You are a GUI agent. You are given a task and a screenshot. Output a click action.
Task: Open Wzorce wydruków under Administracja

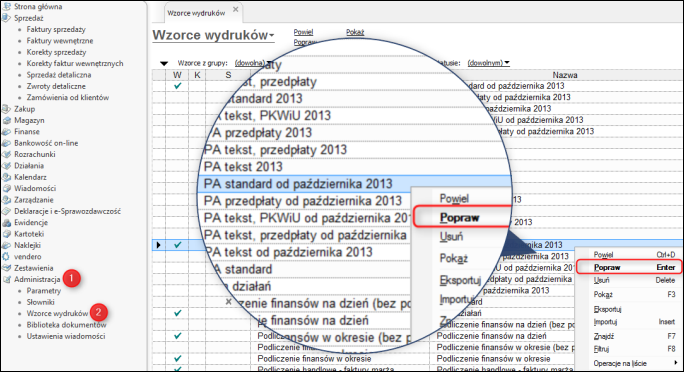click(57, 313)
